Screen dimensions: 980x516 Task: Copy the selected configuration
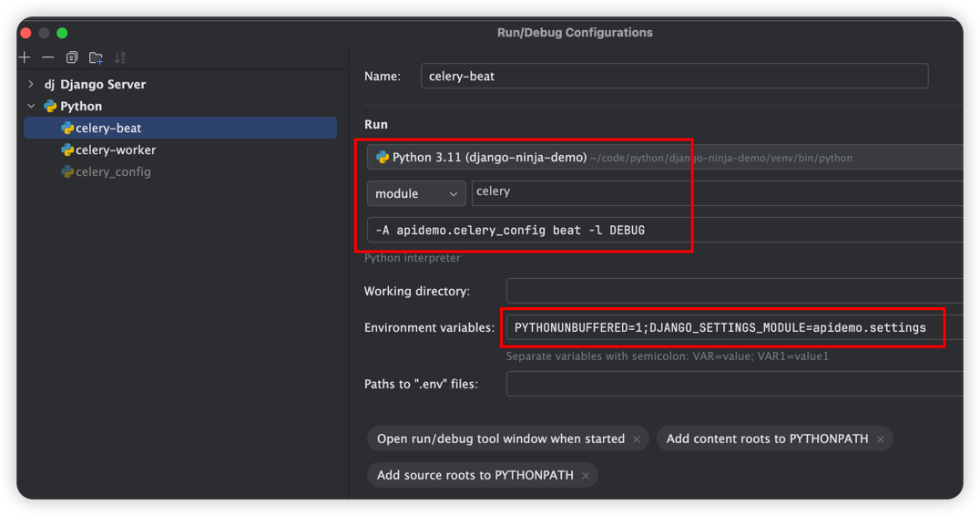click(72, 57)
